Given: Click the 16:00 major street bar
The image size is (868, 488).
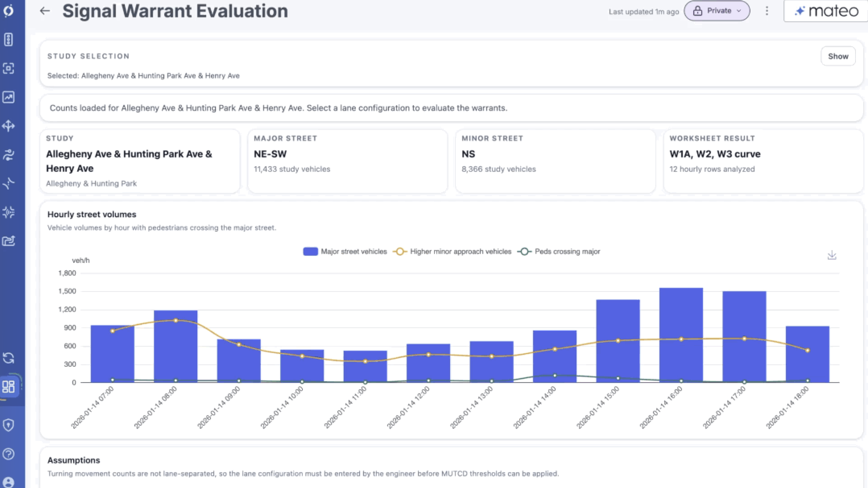Looking at the screenshot, I should (681, 335).
